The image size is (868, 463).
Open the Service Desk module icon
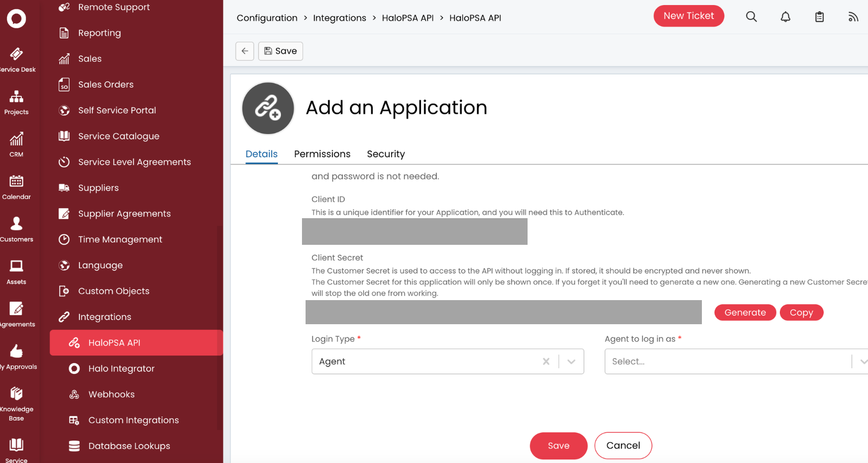click(16, 54)
